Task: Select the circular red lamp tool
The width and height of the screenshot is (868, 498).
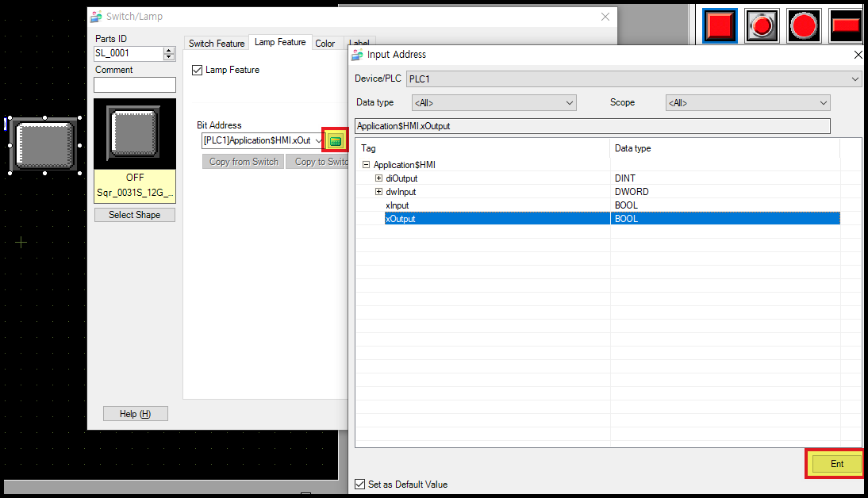Action: pyautogui.click(x=803, y=25)
